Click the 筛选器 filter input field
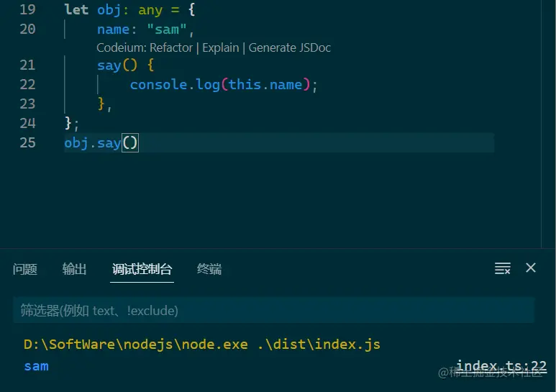556x392 pixels. point(274,311)
